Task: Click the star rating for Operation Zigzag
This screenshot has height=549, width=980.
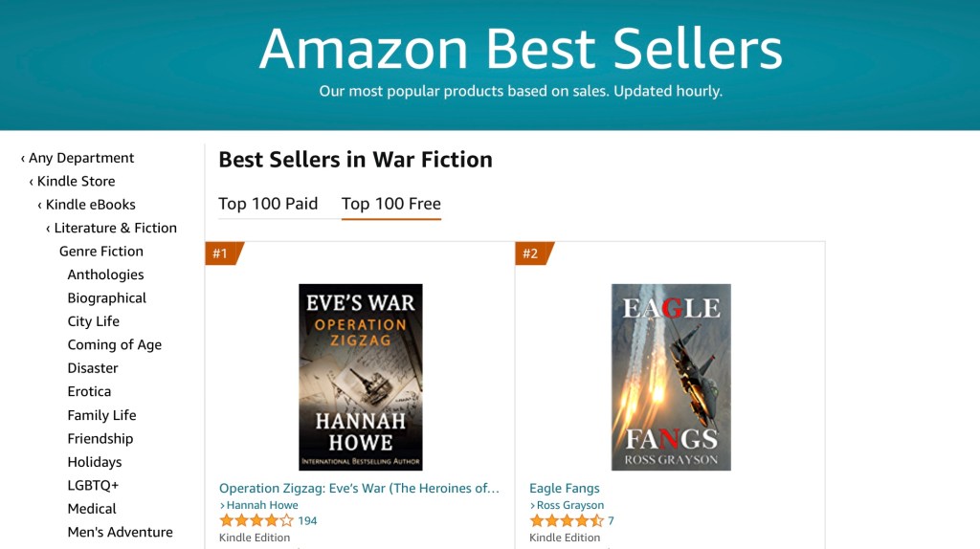Action: coord(256,521)
